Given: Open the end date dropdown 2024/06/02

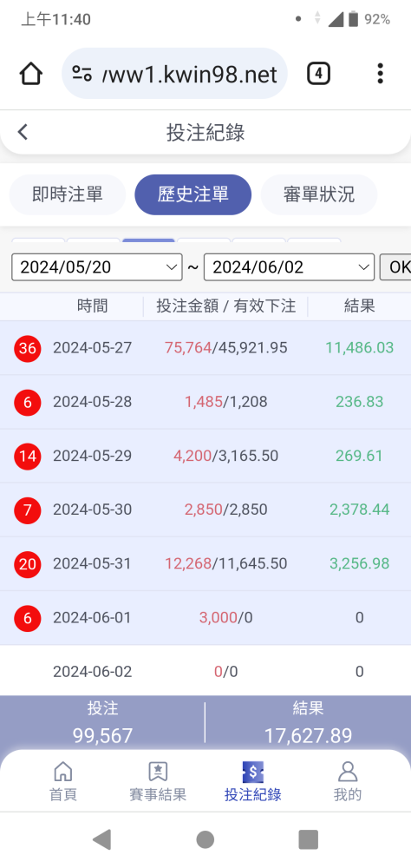Looking at the screenshot, I should pos(290,267).
